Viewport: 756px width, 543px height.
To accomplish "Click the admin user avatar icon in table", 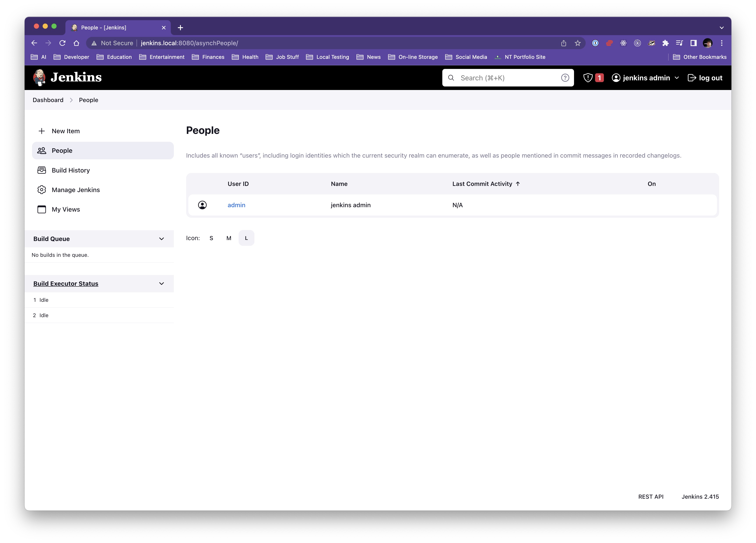I will (202, 205).
